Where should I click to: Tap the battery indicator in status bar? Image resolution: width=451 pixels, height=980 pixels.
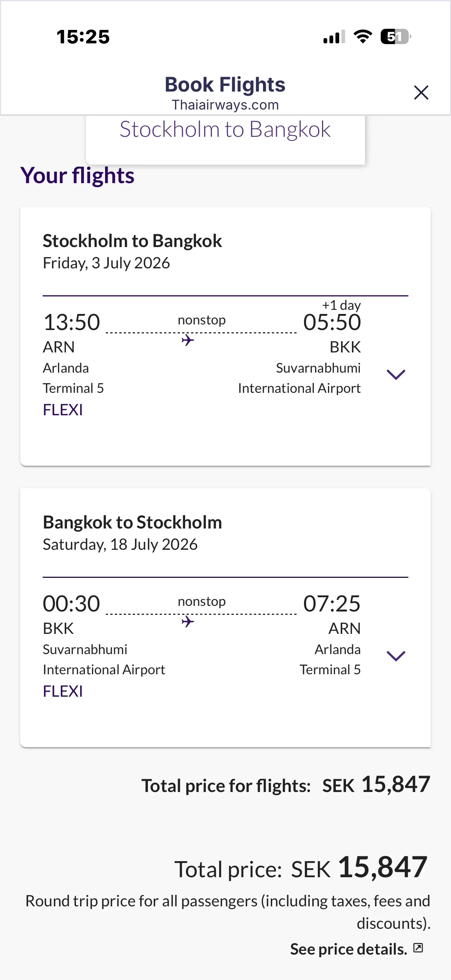(x=395, y=37)
